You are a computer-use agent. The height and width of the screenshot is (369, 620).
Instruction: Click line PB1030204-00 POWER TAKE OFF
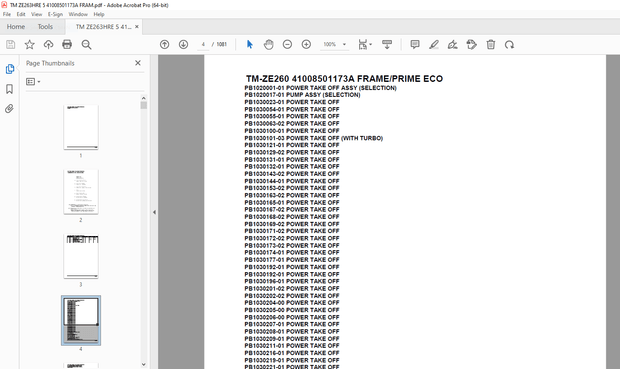(292, 303)
